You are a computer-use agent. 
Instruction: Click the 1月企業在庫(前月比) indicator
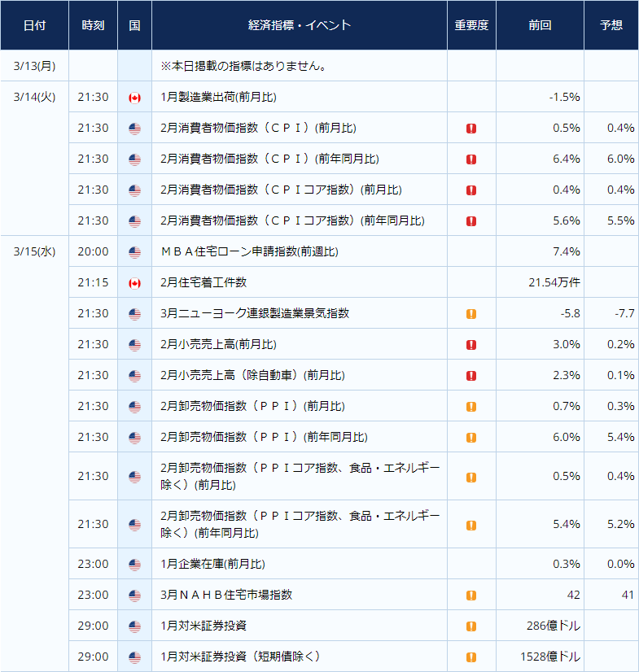pyautogui.click(x=212, y=564)
